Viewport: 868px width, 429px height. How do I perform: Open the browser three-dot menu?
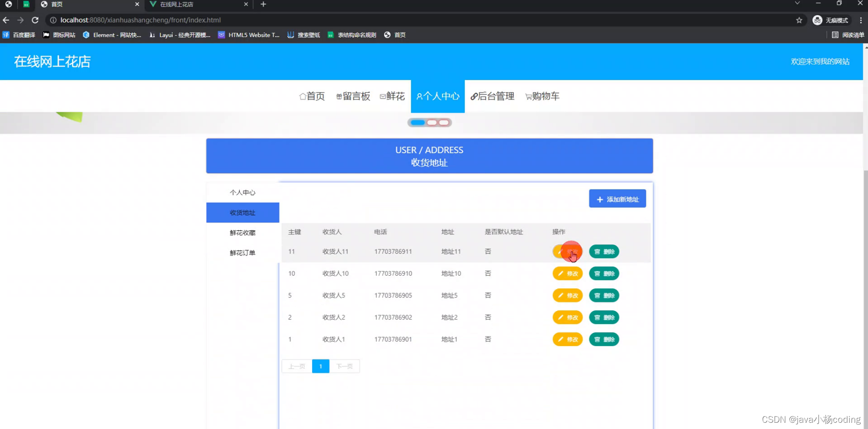(x=861, y=20)
